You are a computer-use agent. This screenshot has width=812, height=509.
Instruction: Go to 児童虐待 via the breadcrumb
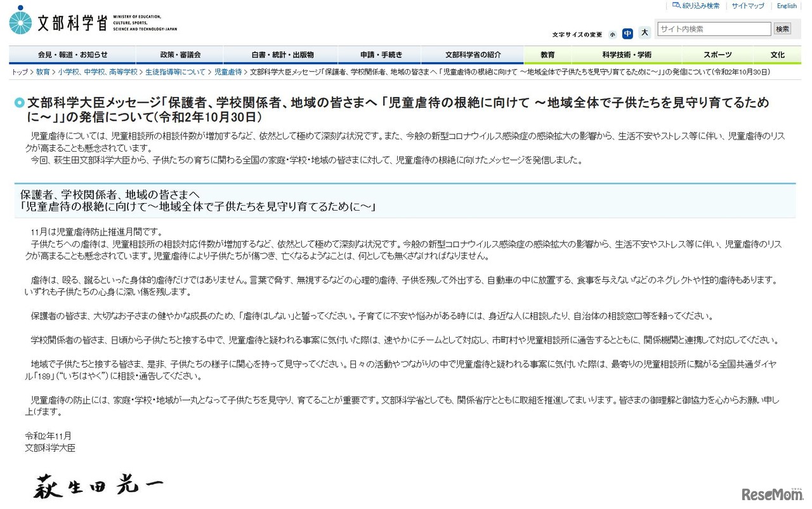click(x=228, y=72)
